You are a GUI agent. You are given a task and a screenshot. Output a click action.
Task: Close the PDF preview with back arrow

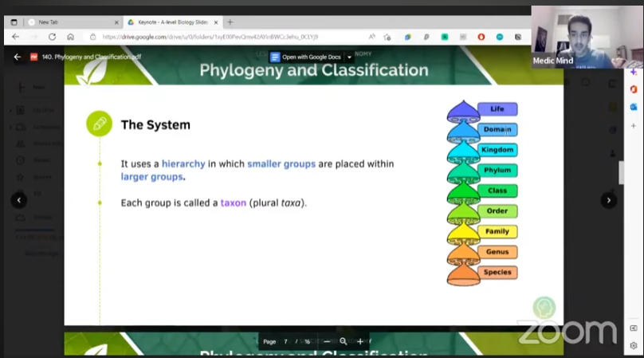click(18, 57)
